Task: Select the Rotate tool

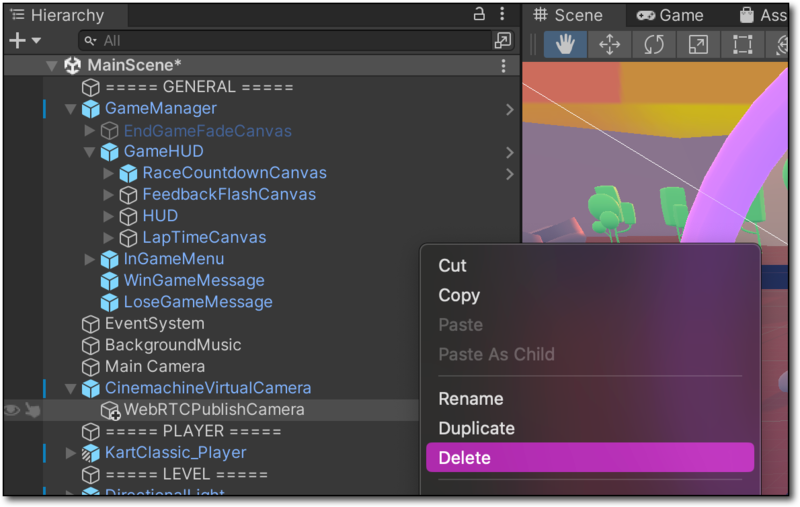Action: pos(654,45)
